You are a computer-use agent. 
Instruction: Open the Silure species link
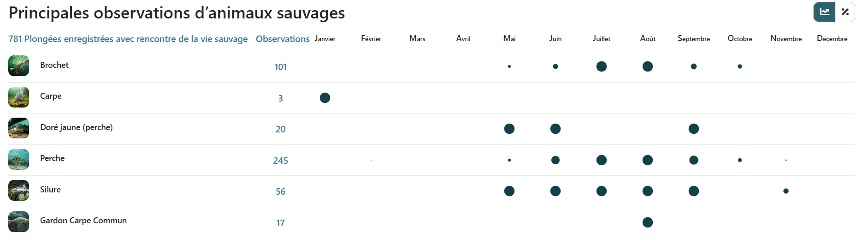click(50, 190)
